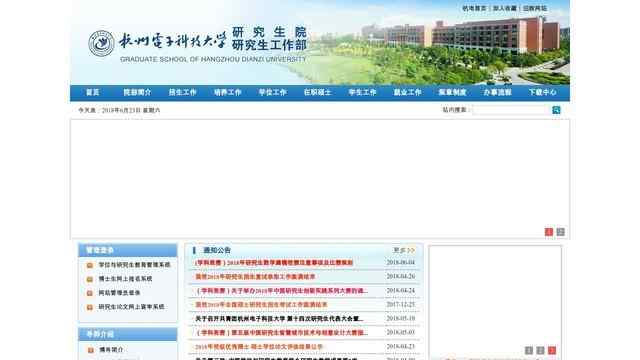Open 招生工作 navigation item
This screenshot has width=640, height=360.
[x=182, y=93]
